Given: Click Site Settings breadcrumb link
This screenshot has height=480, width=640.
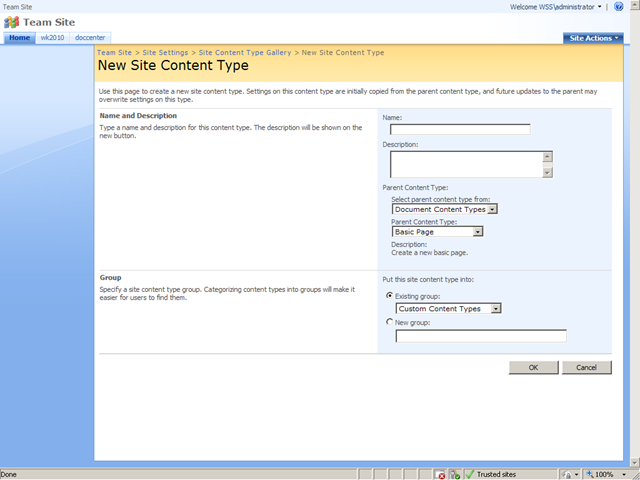Looking at the screenshot, I should click(x=165, y=53).
